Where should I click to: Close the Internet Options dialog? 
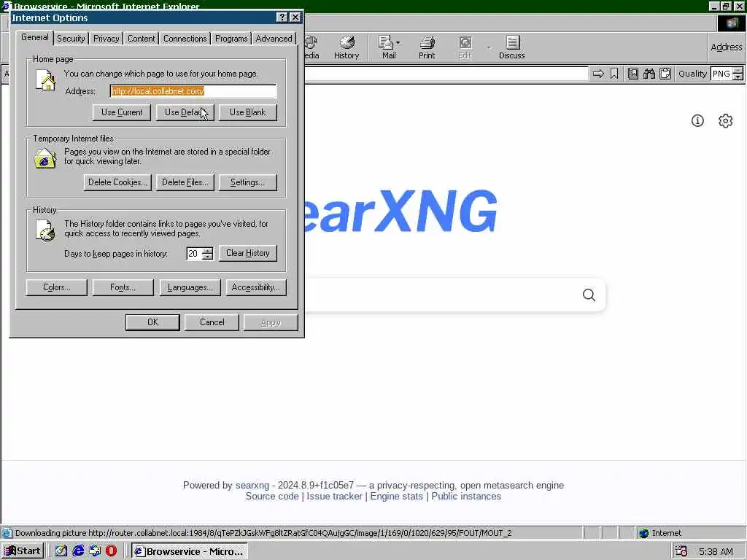tap(295, 17)
